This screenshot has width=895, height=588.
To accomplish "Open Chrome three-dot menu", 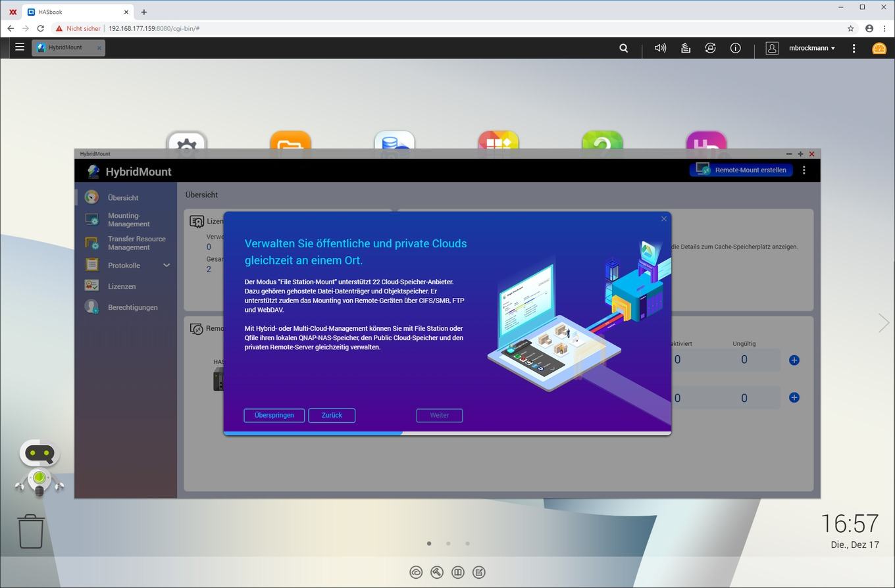I will [x=886, y=28].
